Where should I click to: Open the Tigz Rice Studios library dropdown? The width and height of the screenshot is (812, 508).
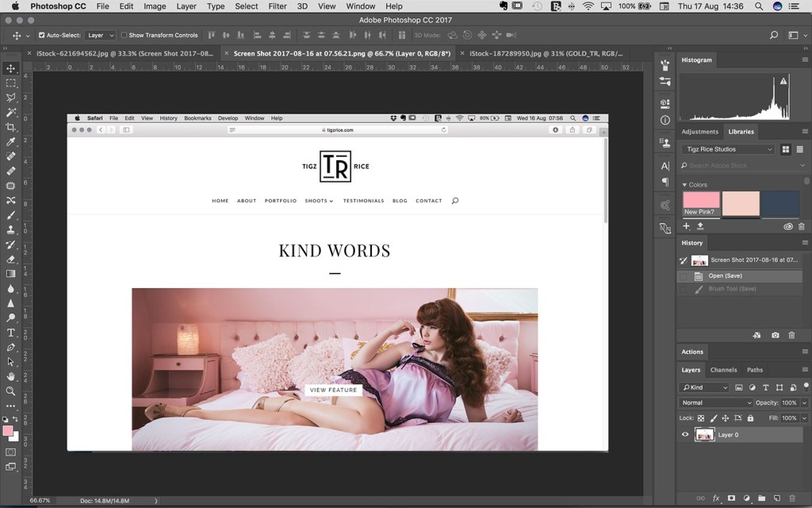(x=727, y=148)
